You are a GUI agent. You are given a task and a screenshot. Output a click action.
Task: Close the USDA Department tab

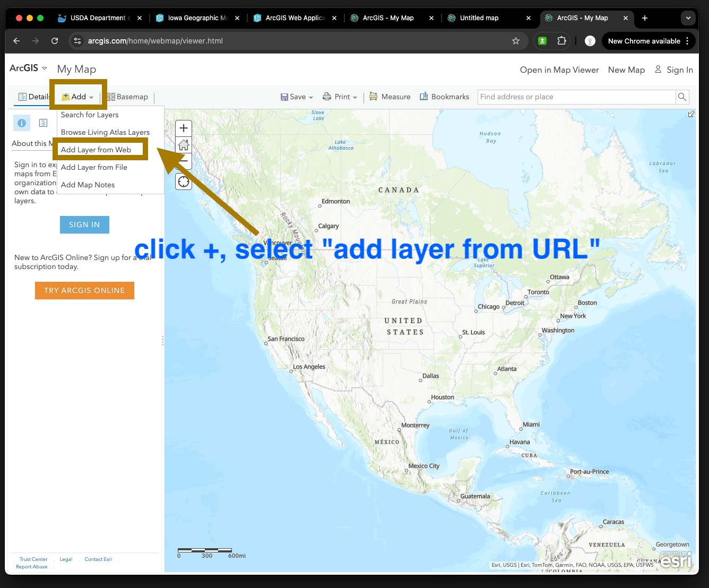(140, 18)
